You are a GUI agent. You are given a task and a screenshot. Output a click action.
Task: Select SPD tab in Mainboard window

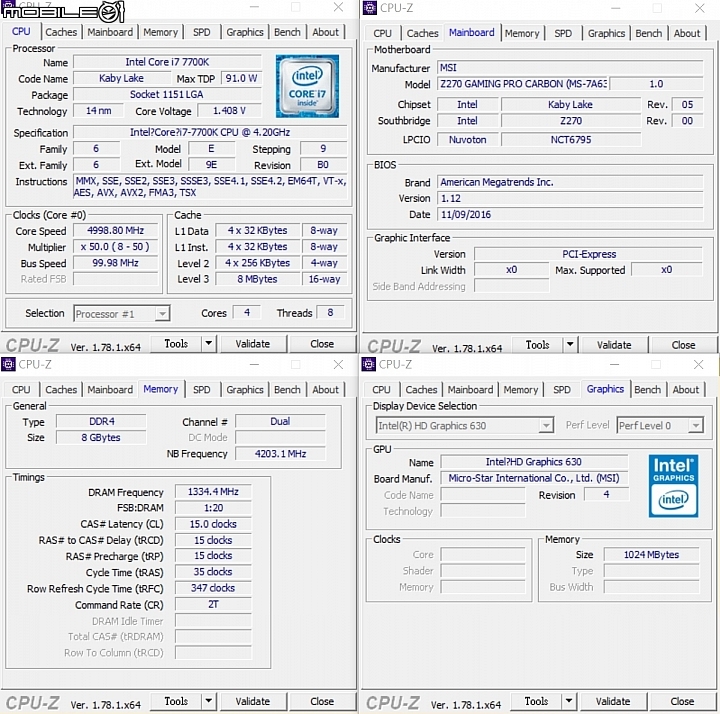(563, 34)
